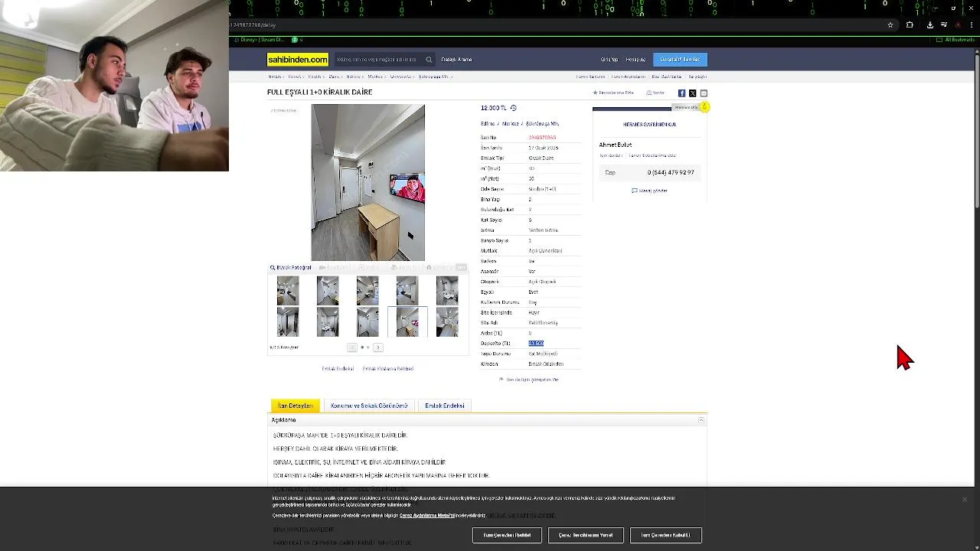
Task: Open cookie preferences management button
Action: click(586, 535)
